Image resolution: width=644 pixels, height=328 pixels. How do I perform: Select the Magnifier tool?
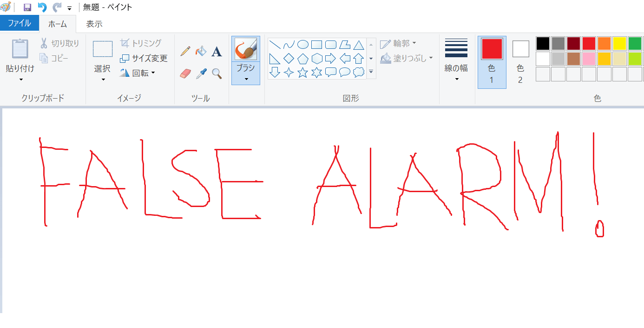(217, 73)
